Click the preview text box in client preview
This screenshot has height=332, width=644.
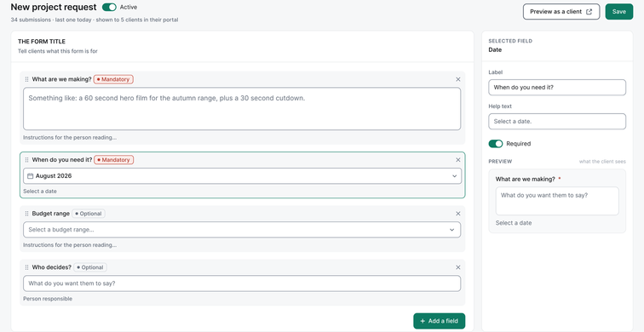point(557,201)
